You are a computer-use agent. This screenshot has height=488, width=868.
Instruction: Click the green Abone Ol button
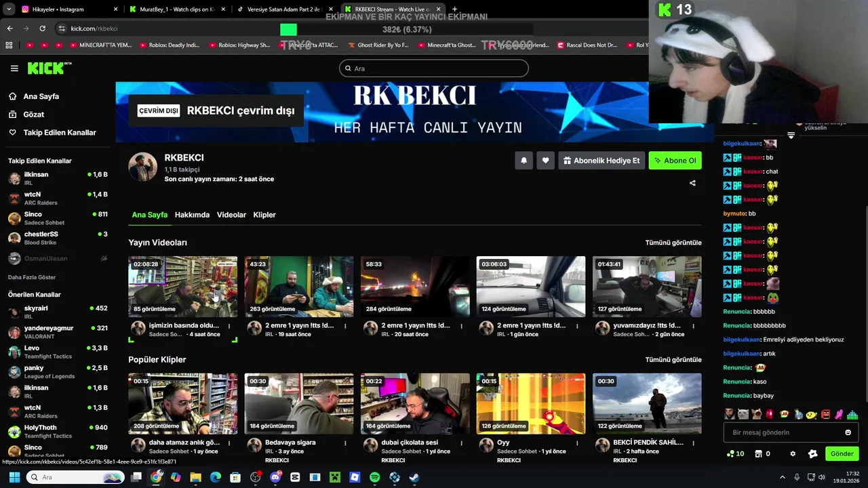[675, 161]
